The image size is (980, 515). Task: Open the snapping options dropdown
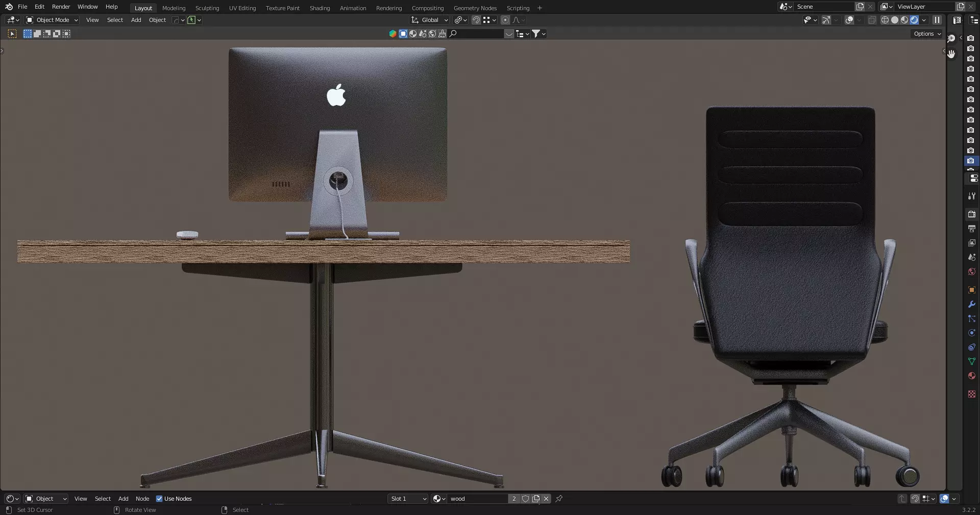tap(489, 20)
